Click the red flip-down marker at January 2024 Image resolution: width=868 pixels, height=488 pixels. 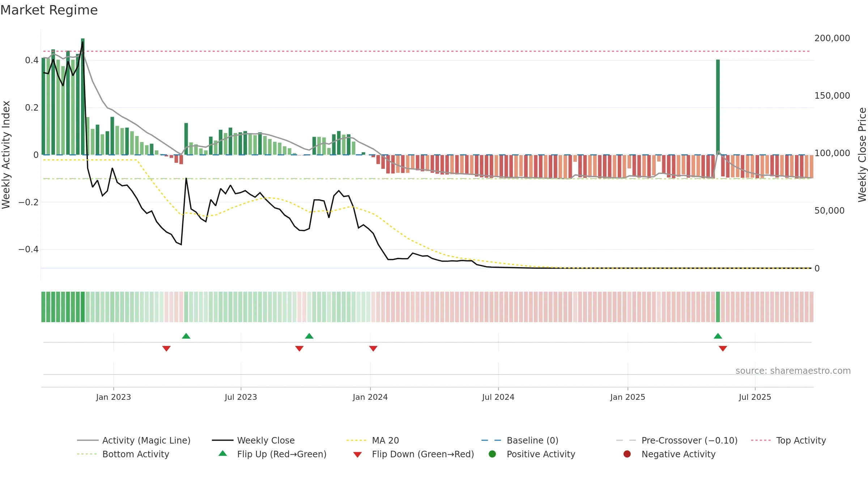click(x=373, y=348)
